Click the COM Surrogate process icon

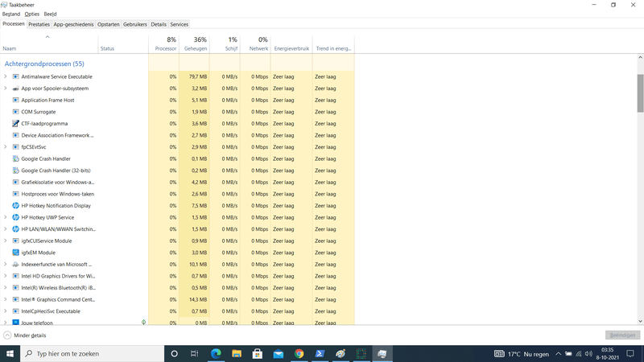[x=15, y=112]
